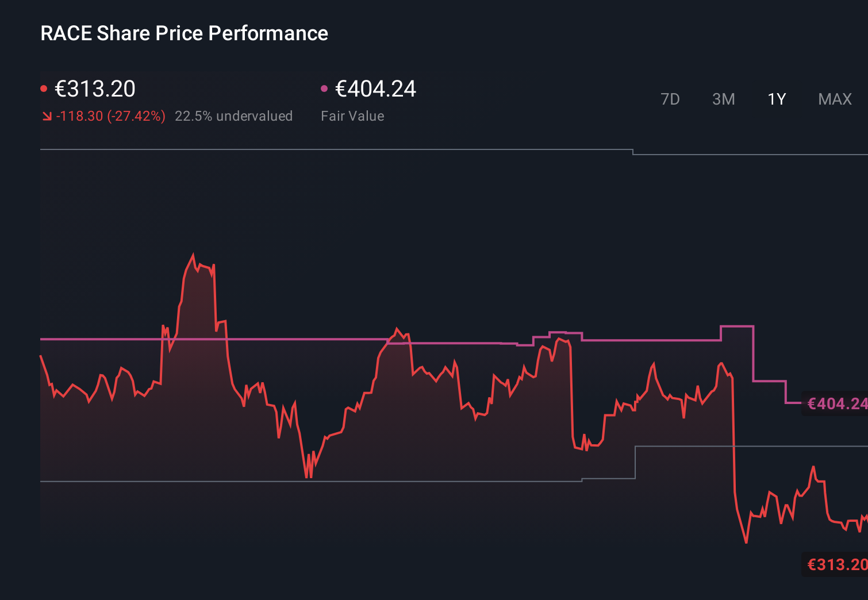This screenshot has width=868, height=600.
Task: Click the pink Fair Value legend dot
Action: (325, 87)
